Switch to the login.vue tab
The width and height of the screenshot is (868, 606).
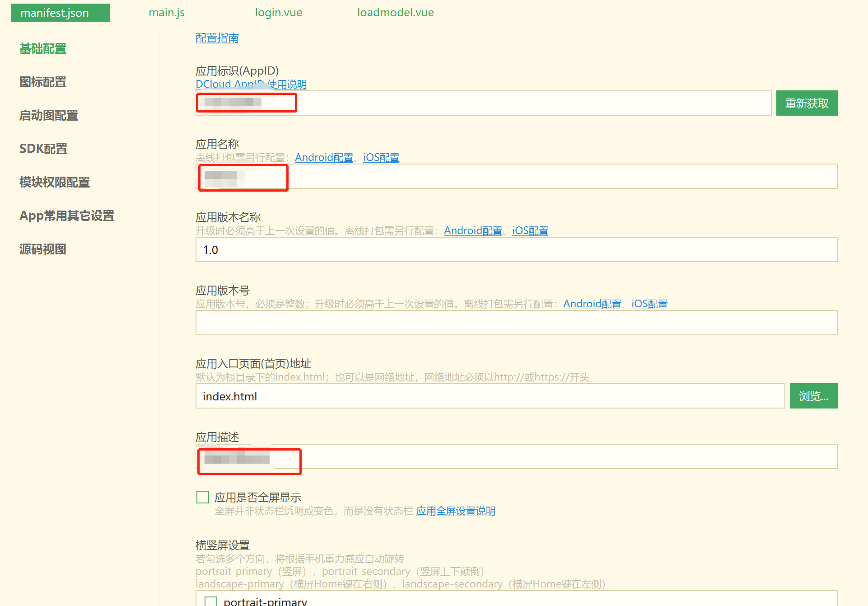[x=278, y=12]
